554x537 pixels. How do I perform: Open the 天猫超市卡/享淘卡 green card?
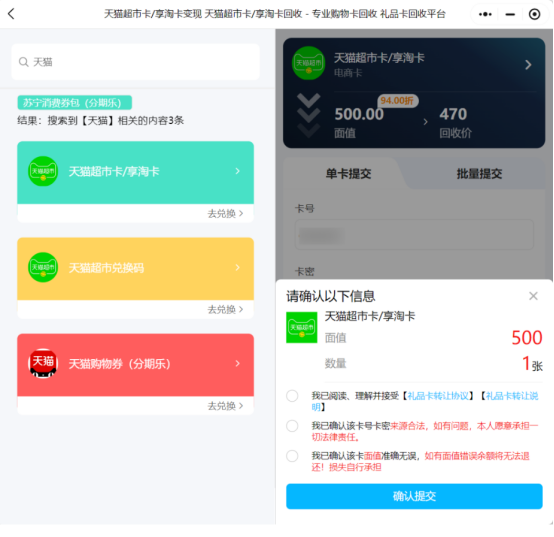point(136,172)
